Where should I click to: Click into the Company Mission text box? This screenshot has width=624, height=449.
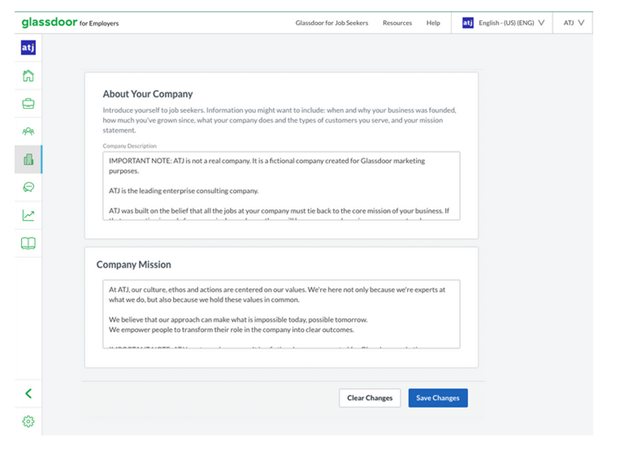281,314
